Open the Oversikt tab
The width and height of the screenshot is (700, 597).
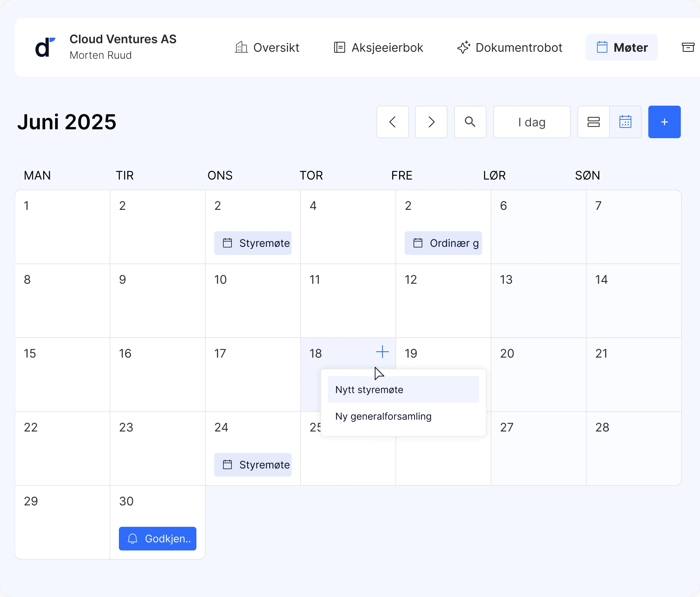(267, 47)
